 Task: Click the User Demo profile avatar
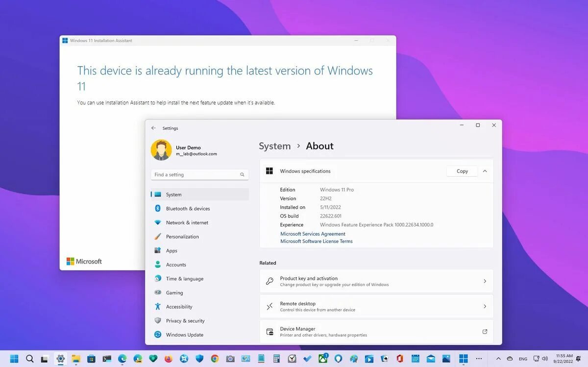161,150
